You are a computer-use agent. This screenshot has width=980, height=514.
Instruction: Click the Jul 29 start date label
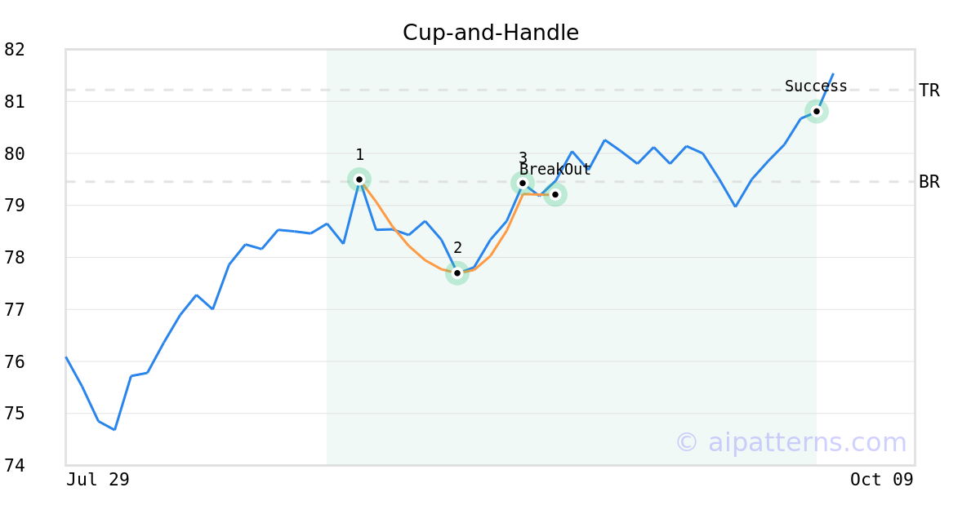click(x=98, y=480)
